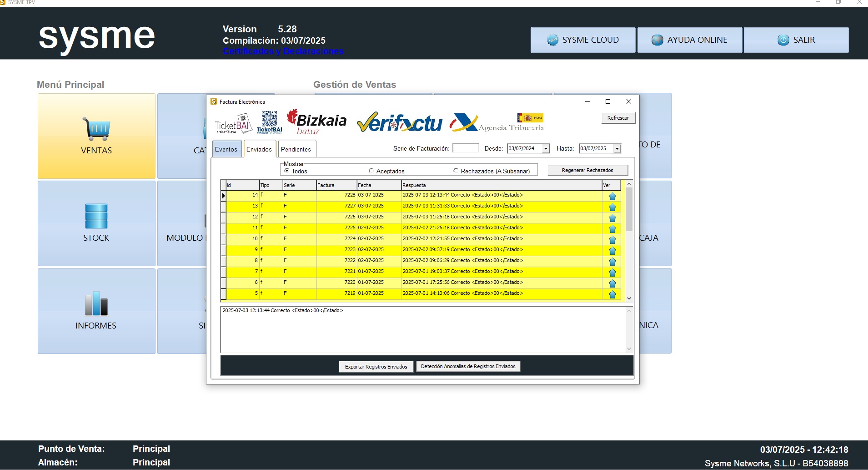Viewport: 868px width, 470px height.
Task: Click the view arrow for invoice 7228
Action: tap(612, 196)
